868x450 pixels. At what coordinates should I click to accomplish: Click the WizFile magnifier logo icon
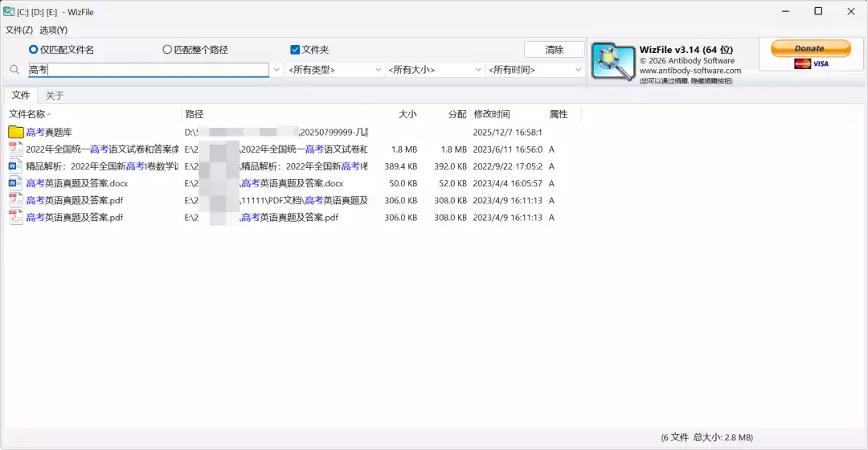click(x=612, y=62)
